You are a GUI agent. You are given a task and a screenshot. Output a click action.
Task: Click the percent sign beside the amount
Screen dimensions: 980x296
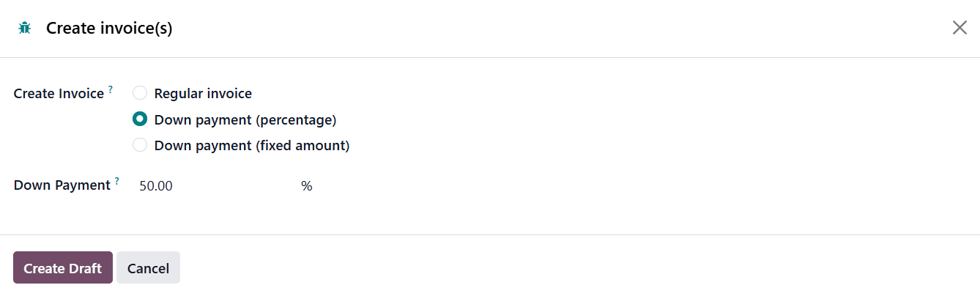[306, 186]
